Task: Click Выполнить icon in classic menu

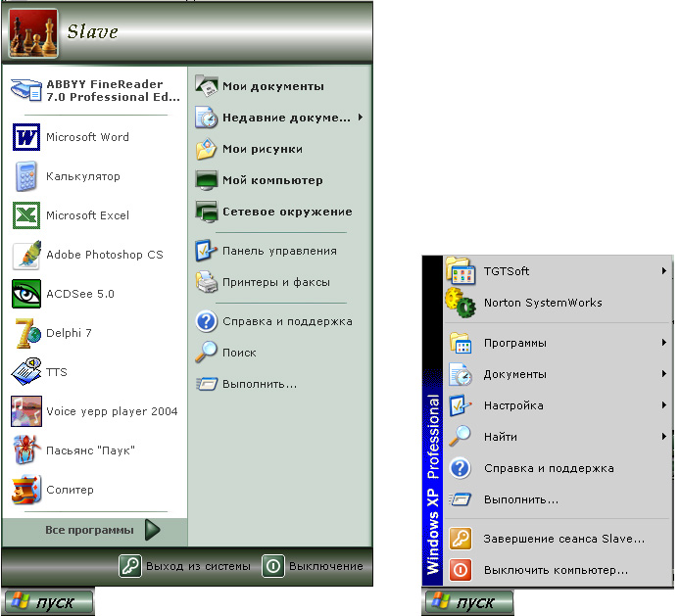Action: 460,499
